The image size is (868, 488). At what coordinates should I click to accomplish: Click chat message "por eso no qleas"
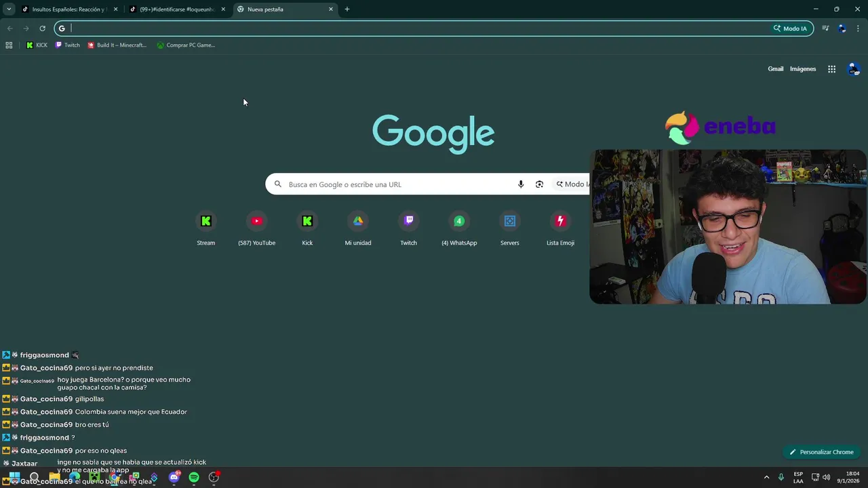(x=101, y=451)
